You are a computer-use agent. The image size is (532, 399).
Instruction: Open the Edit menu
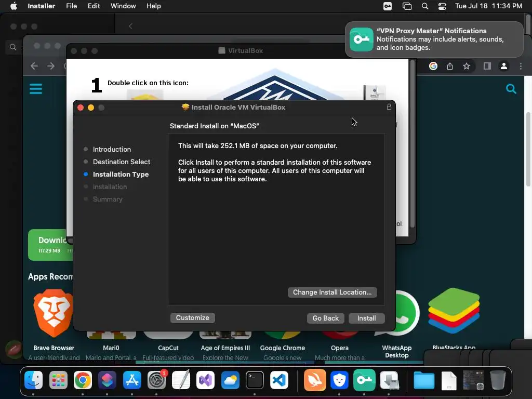(x=94, y=6)
